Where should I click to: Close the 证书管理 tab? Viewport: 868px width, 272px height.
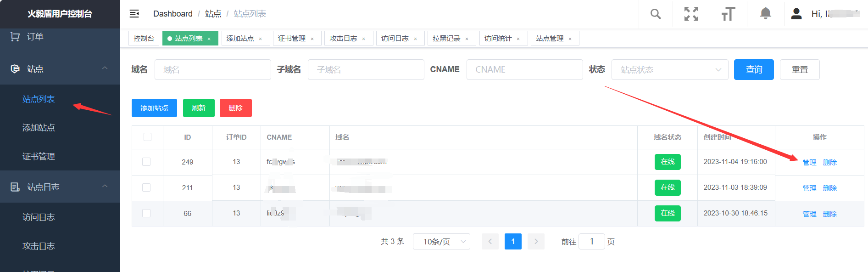[312, 39]
